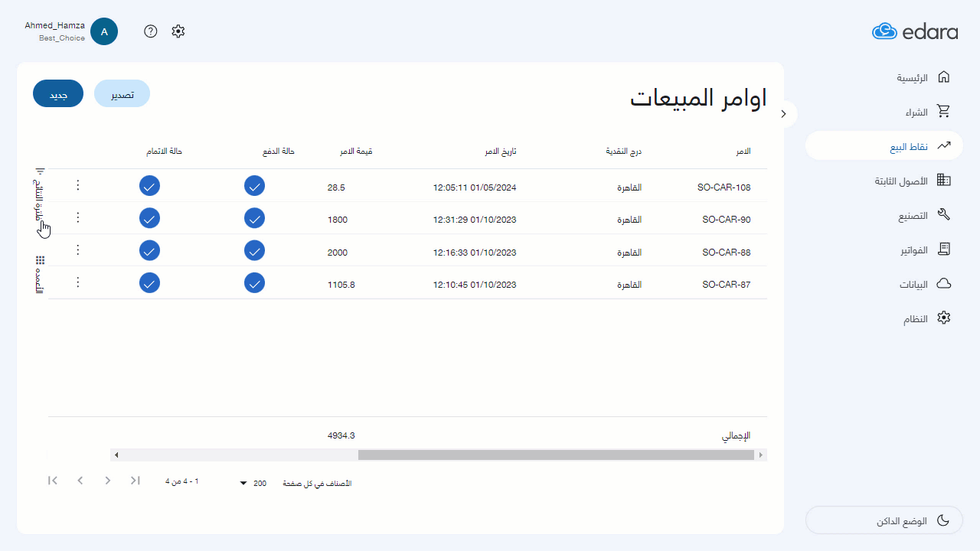Sort by the قيمة الامر column header
Image resolution: width=980 pixels, height=551 pixels.
click(356, 152)
